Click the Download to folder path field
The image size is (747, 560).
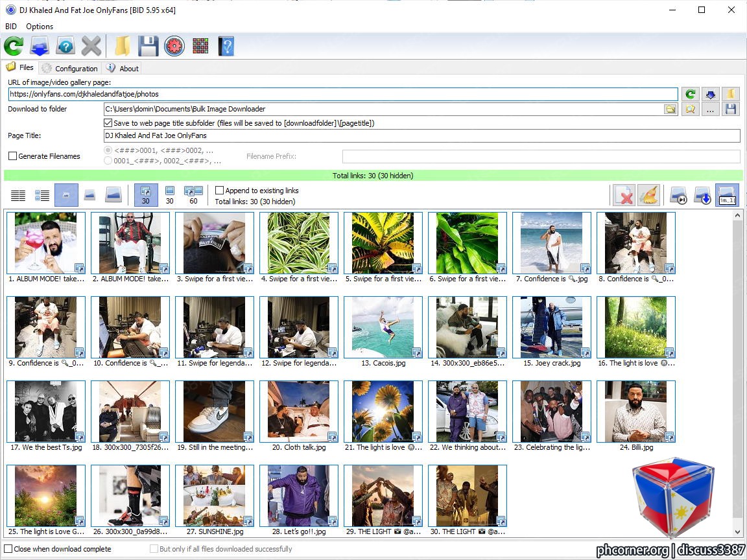(x=383, y=110)
